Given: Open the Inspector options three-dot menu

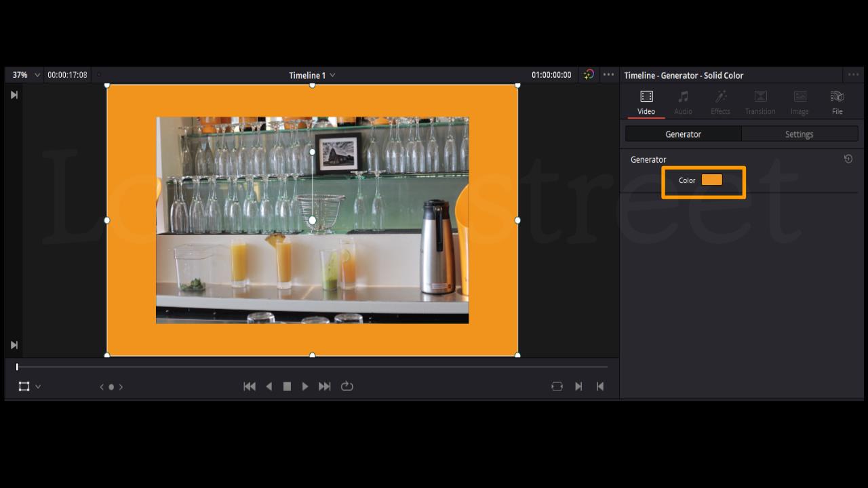Looking at the screenshot, I should coord(852,75).
